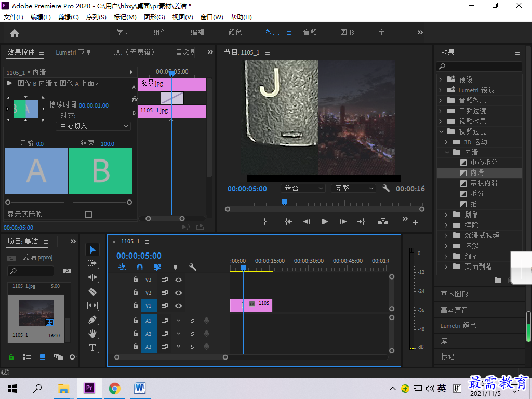Image resolution: width=532 pixels, height=399 pixels.
Task: Toggle insert and overwrite nest mode
Action: pyautogui.click(x=122, y=268)
